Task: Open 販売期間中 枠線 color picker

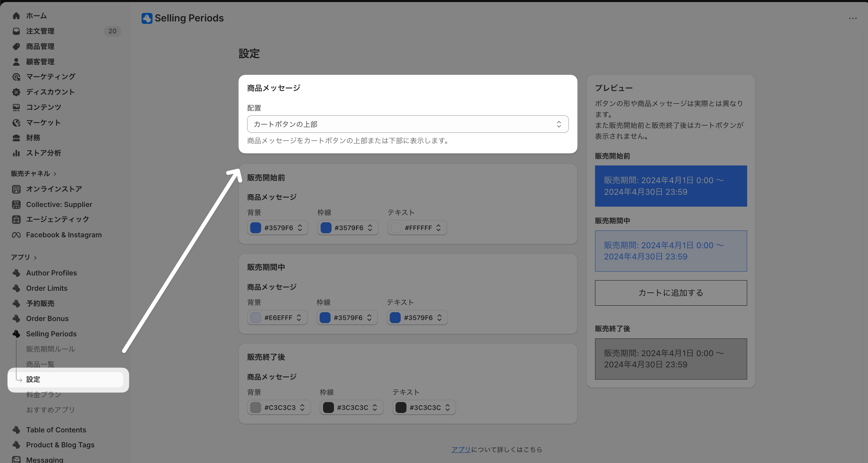Action: 347,318
